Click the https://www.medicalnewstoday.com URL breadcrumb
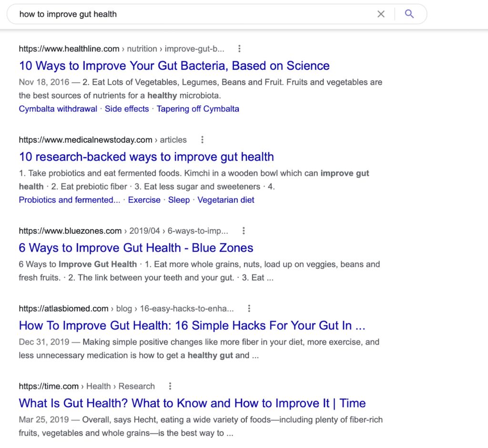The height and width of the screenshot is (448, 488). click(86, 140)
